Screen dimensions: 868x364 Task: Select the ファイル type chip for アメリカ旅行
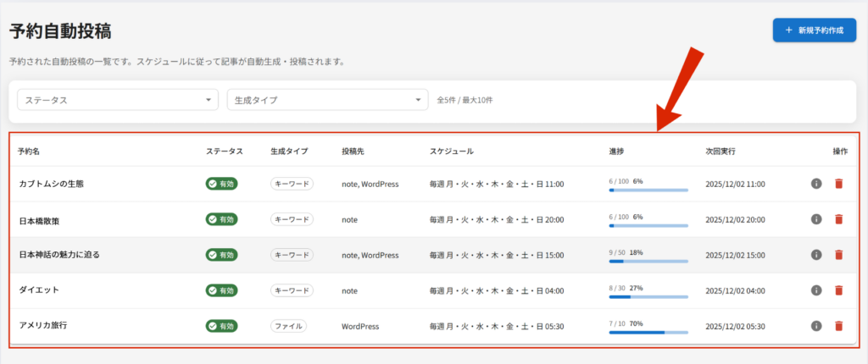coord(288,326)
